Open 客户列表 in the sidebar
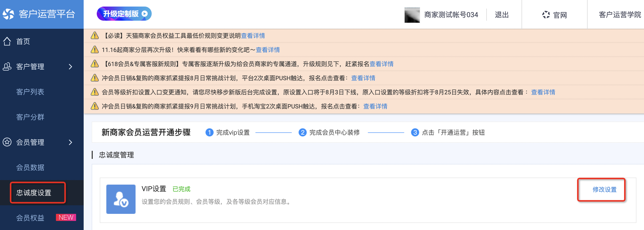Viewport: 644px width, 230px height. 30,92
